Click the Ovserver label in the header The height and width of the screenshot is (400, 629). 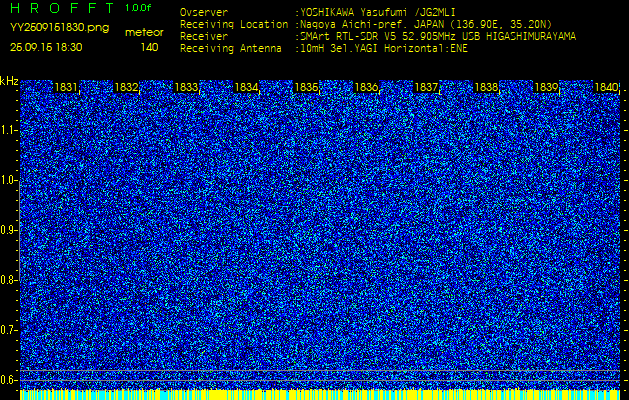(x=204, y=13)
